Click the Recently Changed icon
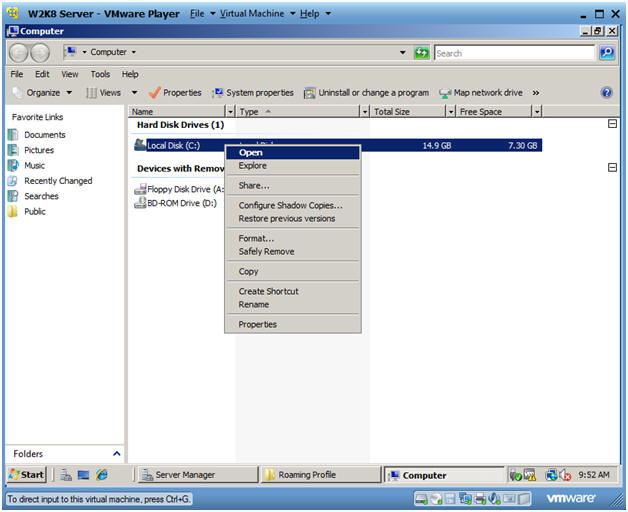 coord(13,181)
